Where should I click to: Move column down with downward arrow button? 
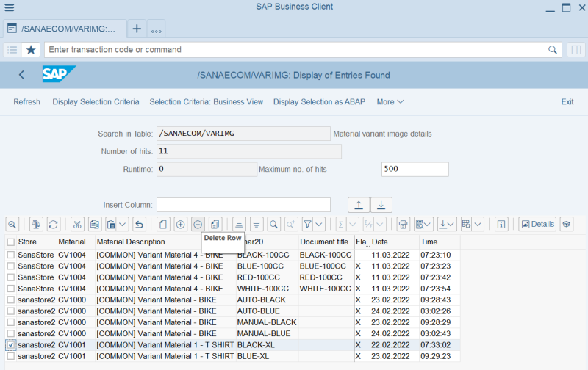point(381,205)
